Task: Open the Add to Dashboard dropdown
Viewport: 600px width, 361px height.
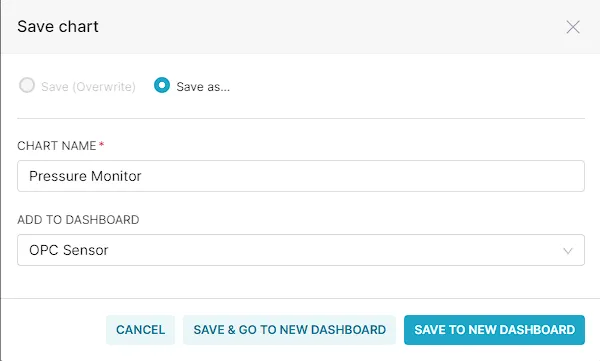Action: point(301,250)
